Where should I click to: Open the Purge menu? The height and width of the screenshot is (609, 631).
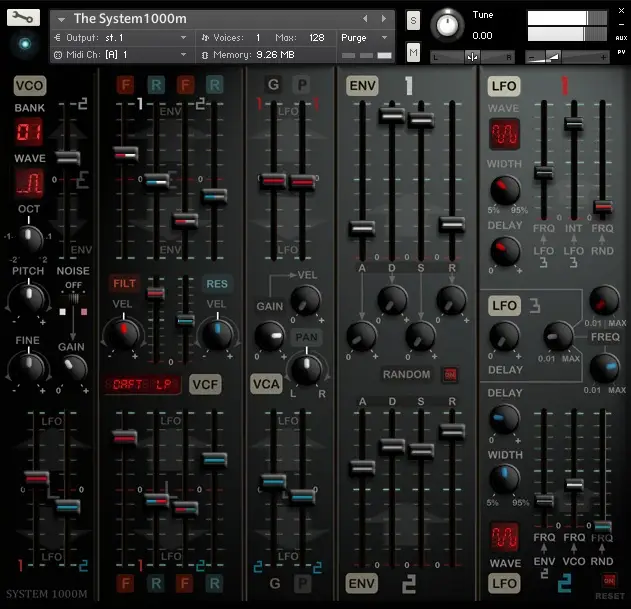tap(364, 38)
